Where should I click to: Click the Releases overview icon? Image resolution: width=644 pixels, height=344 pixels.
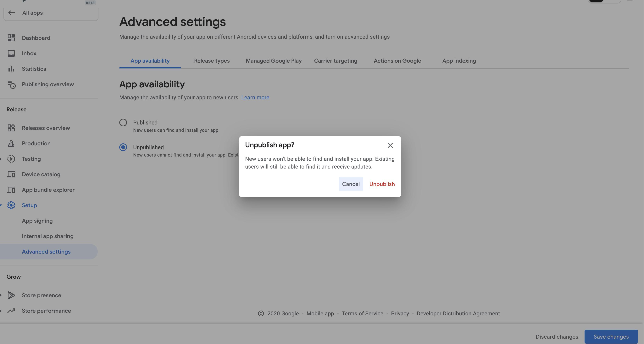click(11, 128)
